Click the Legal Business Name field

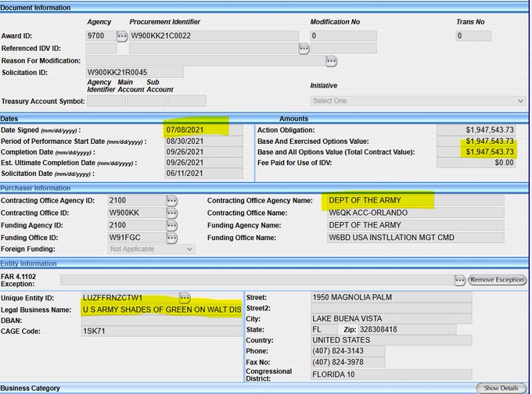click(x=160, y=310)
